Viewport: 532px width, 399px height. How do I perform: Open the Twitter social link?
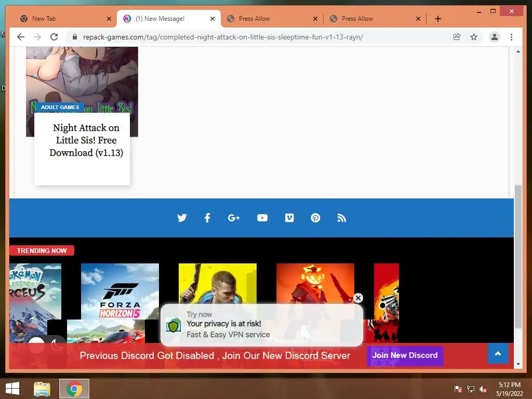pyautogui.click(x=182, y=218)
